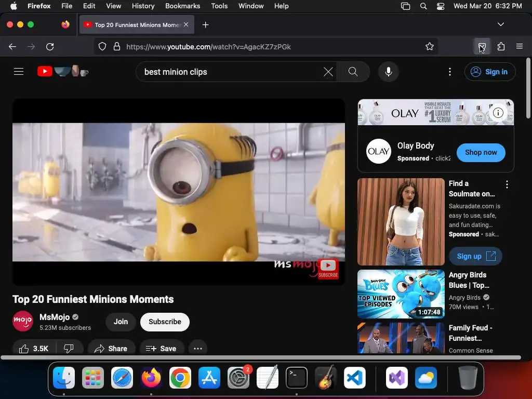Open the Window menu
The width and height of the screenshot is (532, 399).
[251, 6]
